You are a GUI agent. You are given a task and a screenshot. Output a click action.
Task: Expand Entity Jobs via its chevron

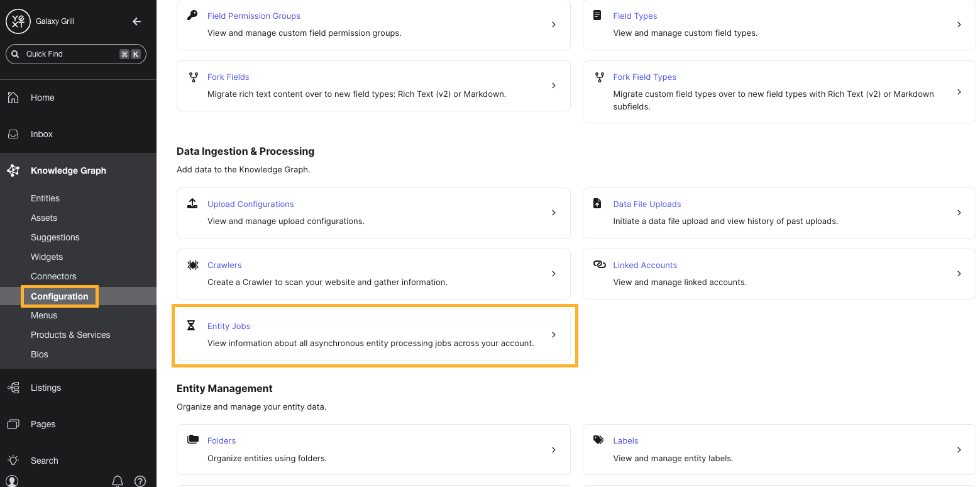pyautogui.click(x=553, y=335)
